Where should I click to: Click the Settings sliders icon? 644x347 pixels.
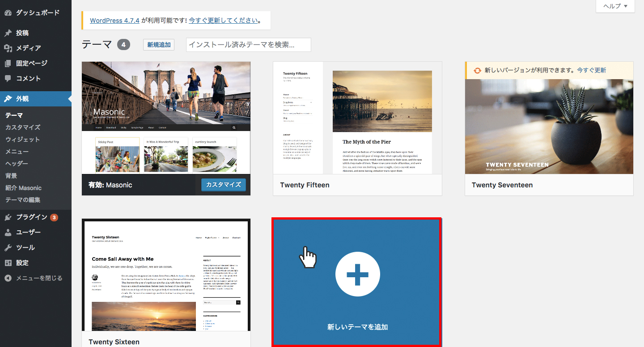[x=8, y=263]
